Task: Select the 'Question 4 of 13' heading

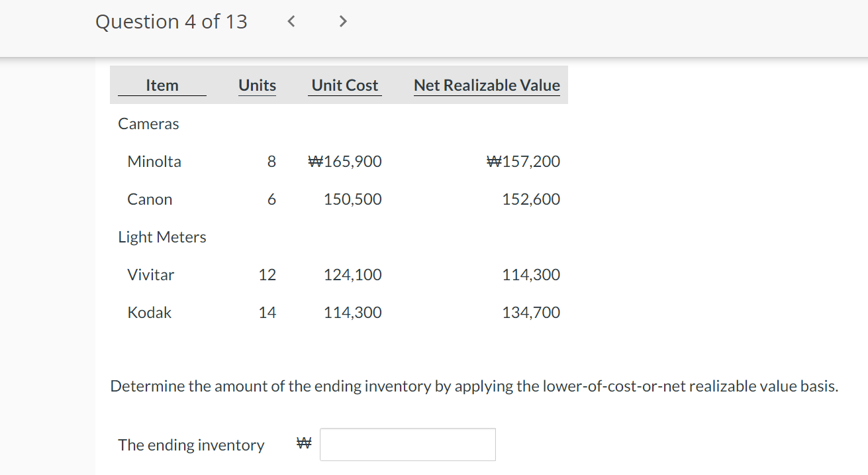Action: coord(171,22)
